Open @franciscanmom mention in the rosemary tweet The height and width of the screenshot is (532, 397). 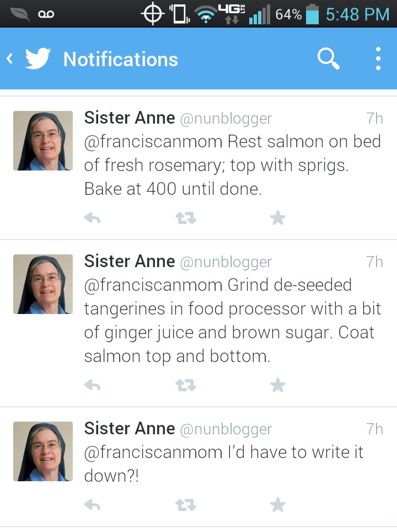pos(153,142)
